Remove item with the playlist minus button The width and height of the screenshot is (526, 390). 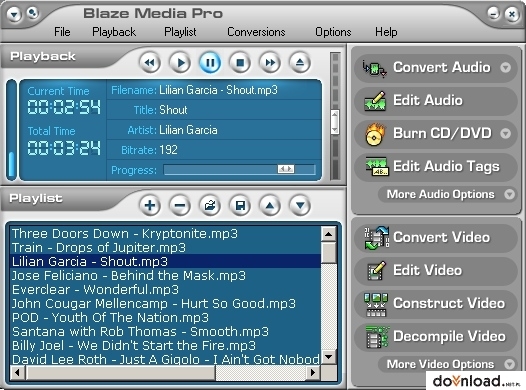[x=180, y=205]
